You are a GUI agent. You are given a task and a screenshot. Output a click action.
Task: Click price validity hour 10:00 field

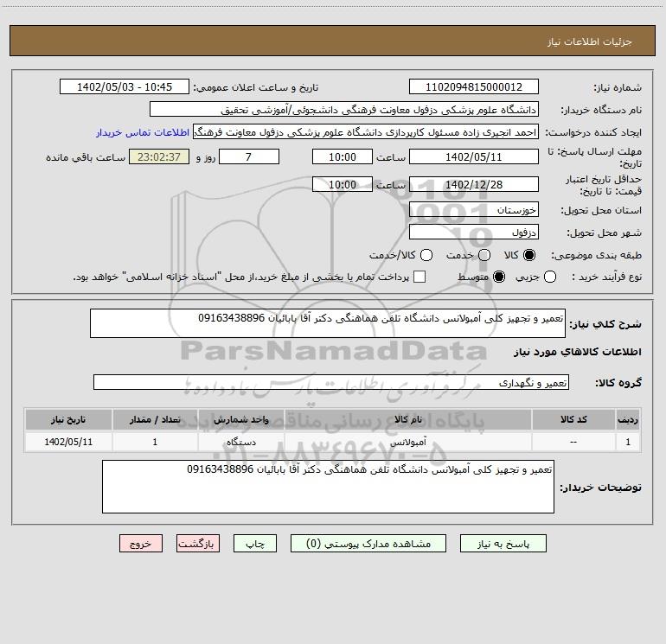pyautogui.click(x=343, y=184)
